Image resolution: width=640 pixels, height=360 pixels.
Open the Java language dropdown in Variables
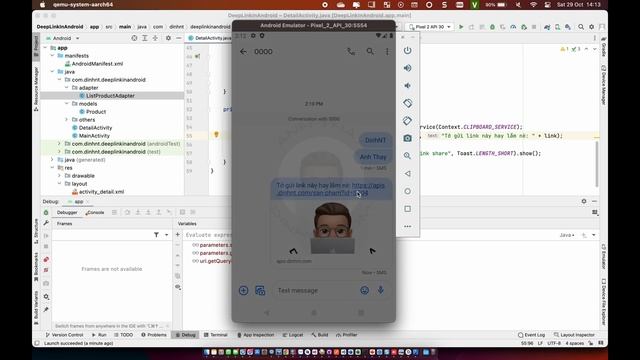[567, 235]
